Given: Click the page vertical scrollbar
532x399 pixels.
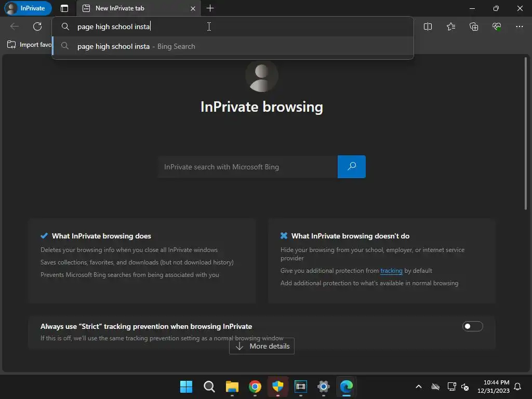Looking at the screenshot, I should click(x=526, y=134).
